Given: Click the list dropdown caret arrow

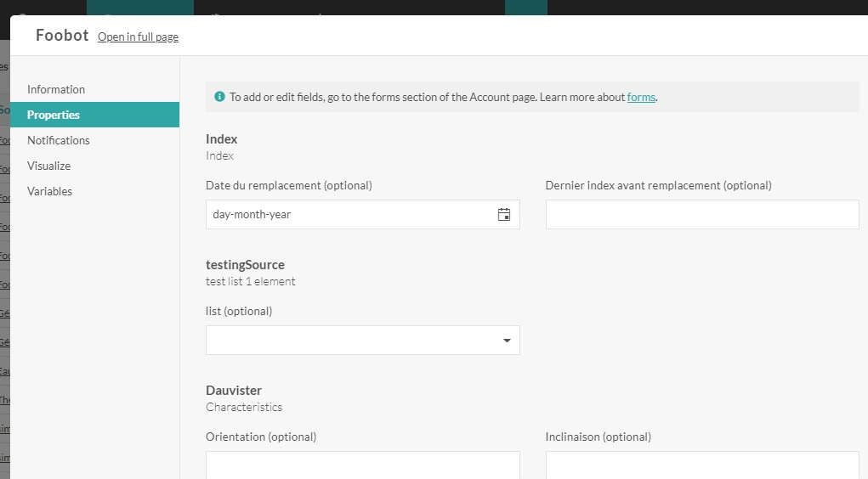Looking at the screenshot, I should click(x=507, y=341).
